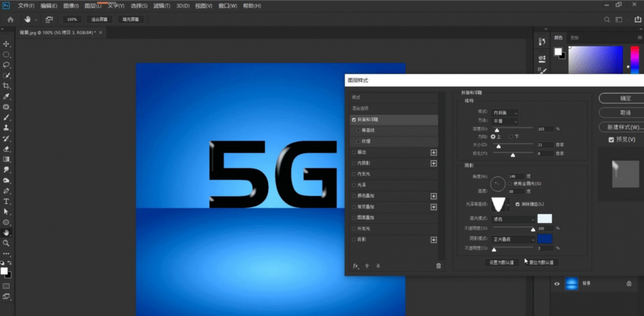Select 混合选项 in the styles list
The width and height of the screenshot is (644, 316).
tap(395, 109)
